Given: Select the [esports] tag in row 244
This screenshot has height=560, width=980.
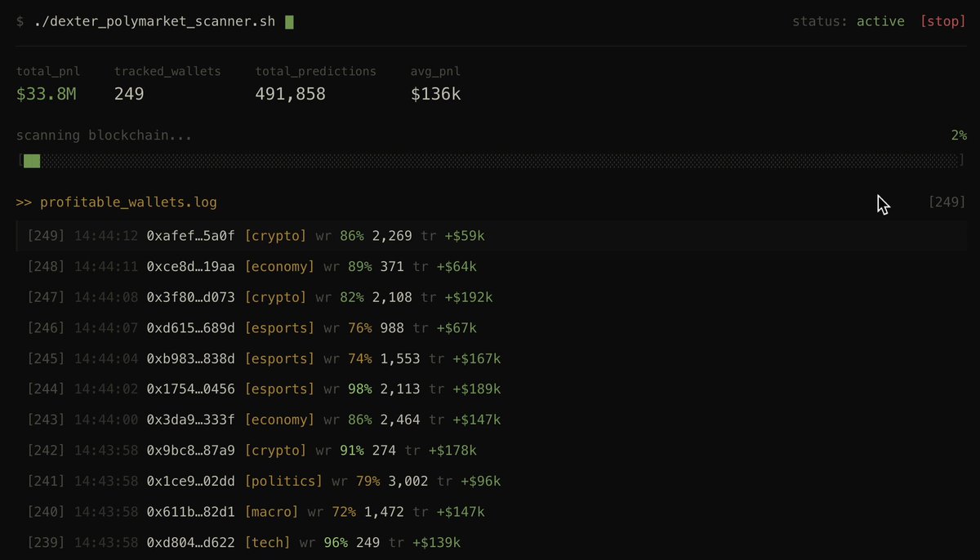Looking at the screenshot, I should point(278,389).
